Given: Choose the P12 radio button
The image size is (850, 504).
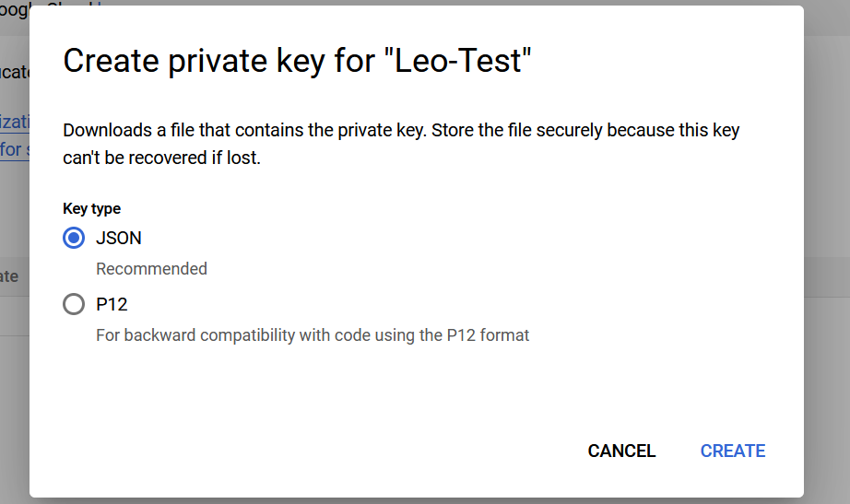Looking at the screenshot, I should 74,304.
